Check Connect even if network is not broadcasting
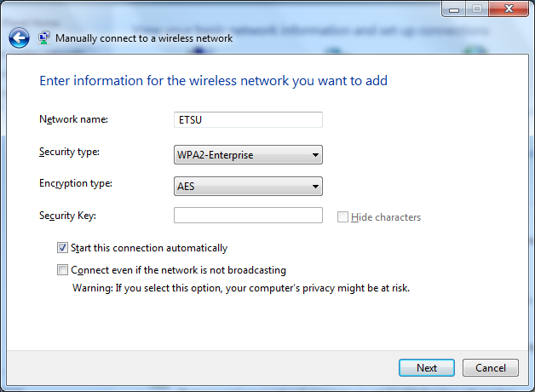 pyautogui.click(x=62, y=270)
